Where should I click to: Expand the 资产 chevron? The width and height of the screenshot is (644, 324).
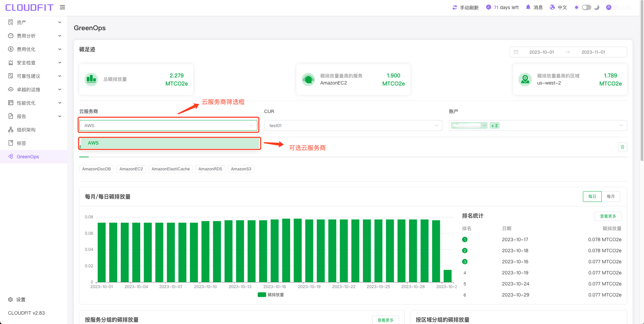tap(60, 22)
